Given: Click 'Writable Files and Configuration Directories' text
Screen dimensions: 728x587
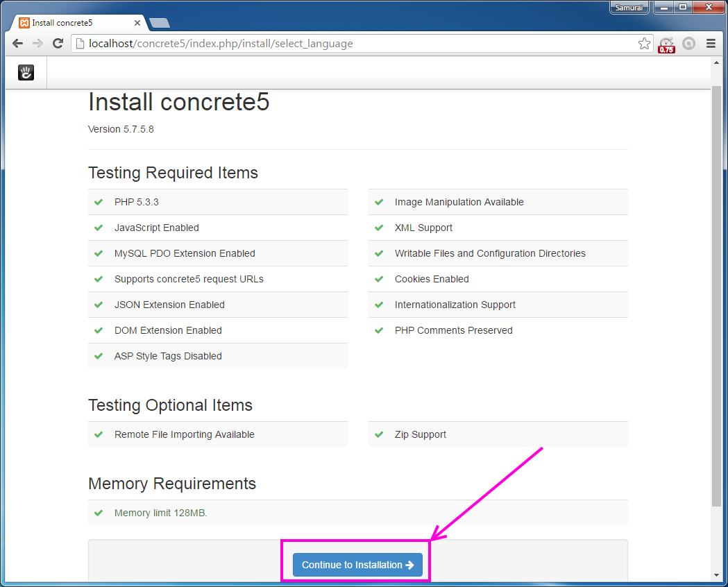Looking at the screenshot, I should tap(490, 253).
